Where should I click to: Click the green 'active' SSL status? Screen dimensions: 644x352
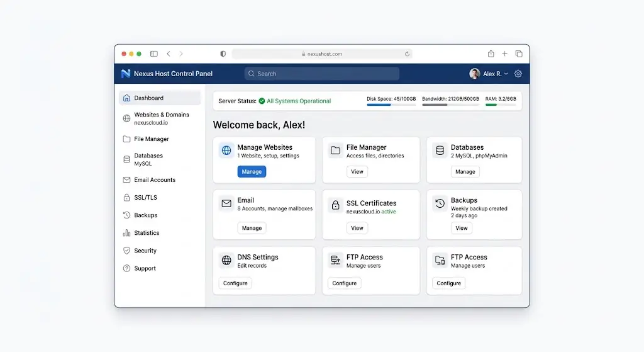coord(389,212)
